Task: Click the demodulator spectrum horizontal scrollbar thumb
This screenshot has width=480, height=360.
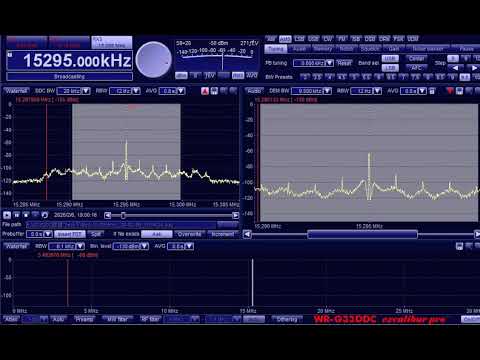Action: pos(362,234)
